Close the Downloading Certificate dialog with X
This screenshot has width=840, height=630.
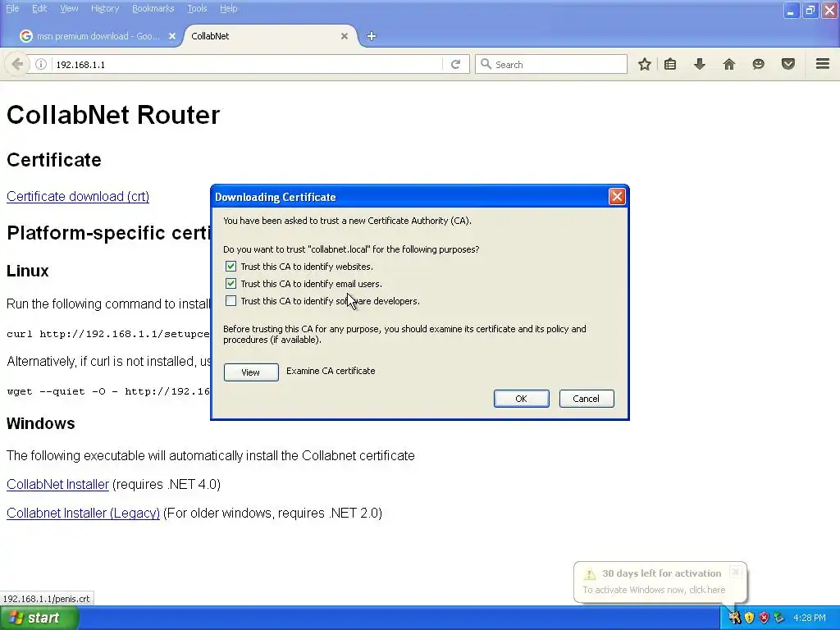(617, 197)
